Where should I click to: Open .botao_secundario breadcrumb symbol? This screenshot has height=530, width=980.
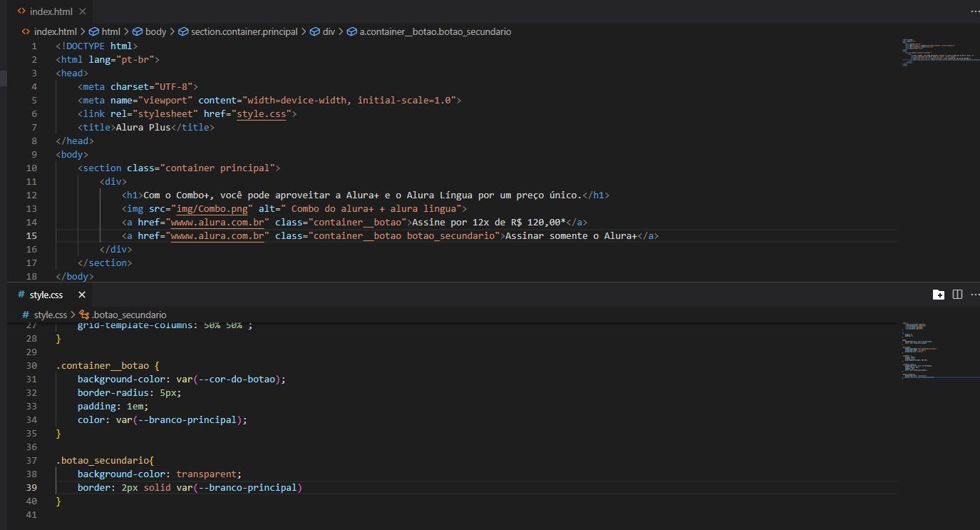pyautogui.click(x=123, y=315)
